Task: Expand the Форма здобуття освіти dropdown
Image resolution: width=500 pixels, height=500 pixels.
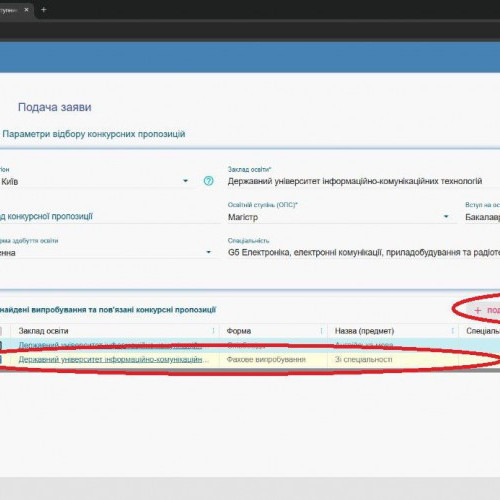Action: pos(208,252)
